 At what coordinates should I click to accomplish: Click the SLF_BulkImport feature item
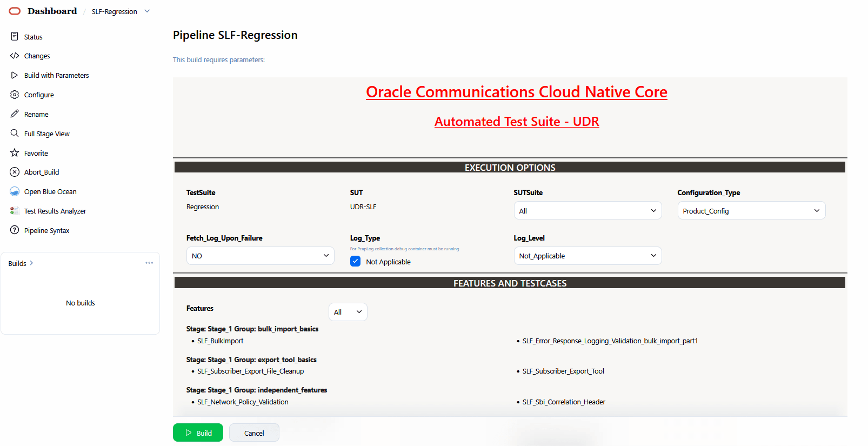pos(220,341)
